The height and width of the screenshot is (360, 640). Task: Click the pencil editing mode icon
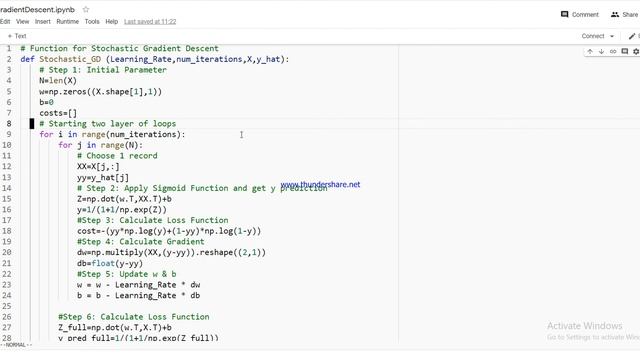pos(632,36)
